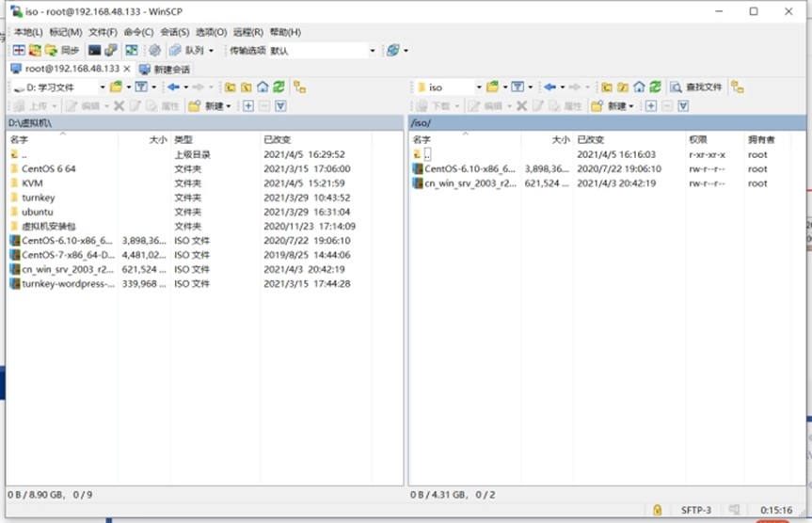Go to home directory in remote panel

click(x=639, y=87)
